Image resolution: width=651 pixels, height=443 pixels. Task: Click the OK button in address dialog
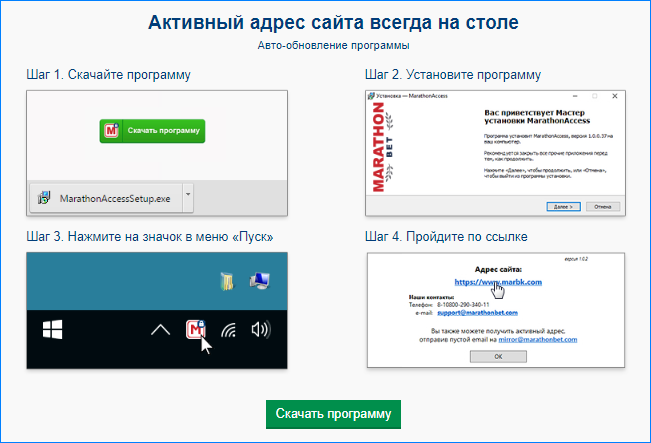(498, 356)
